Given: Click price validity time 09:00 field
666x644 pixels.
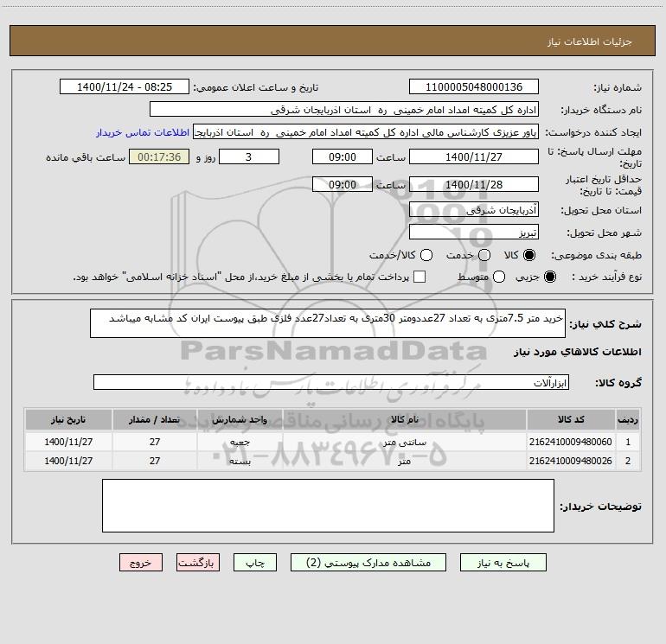Looking at the screenshot, I should [343, 184].
